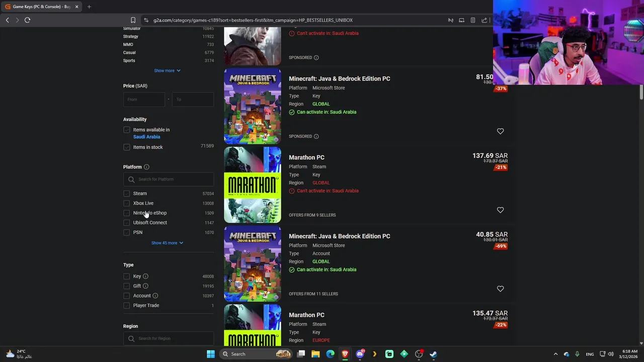Image resolution: width=644 pixels, height=362 pixels.
Task: Focus the Search for Region box
Action: 169,338
